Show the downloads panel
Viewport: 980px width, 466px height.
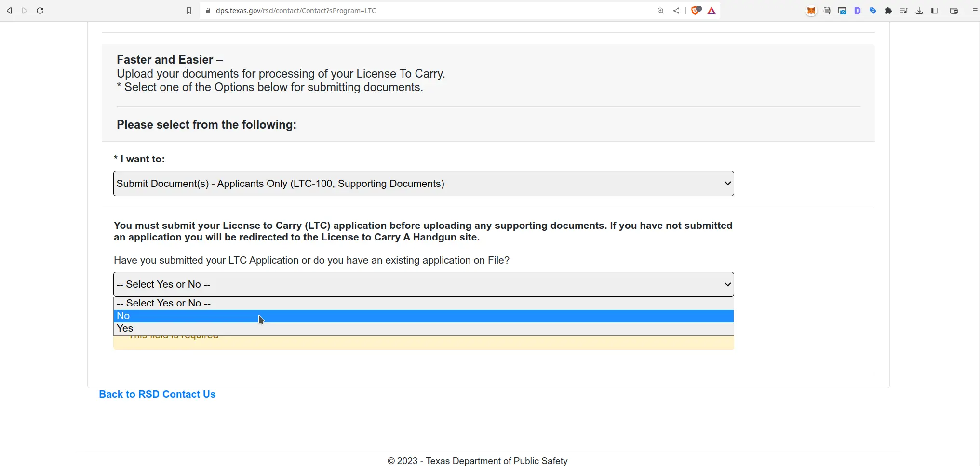[x=919, y=11]
